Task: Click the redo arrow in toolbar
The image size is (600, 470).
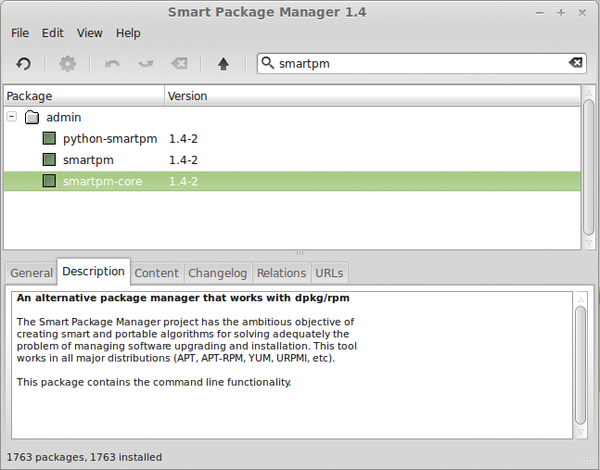Action: tap(146, 63)
